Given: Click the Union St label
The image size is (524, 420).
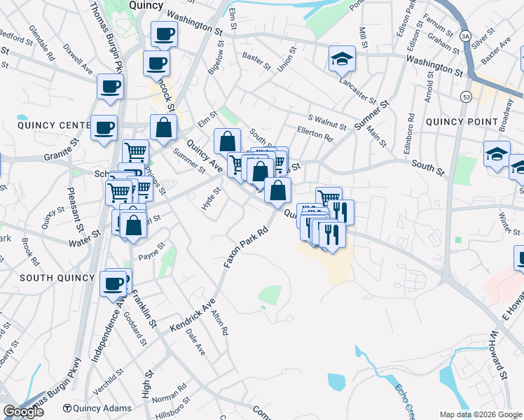Looking at the screenshot, I should pyautogui.click(x=287, y=59).
